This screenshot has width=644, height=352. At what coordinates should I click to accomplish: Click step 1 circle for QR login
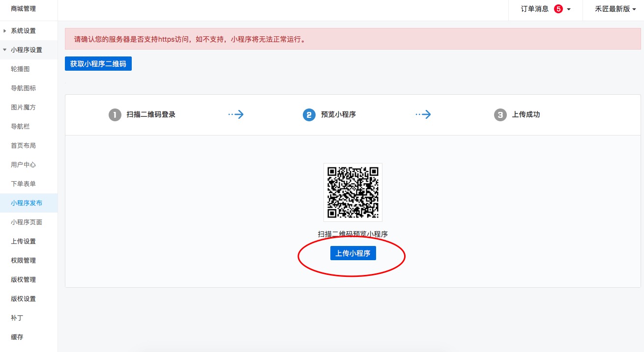click(115, 115)
